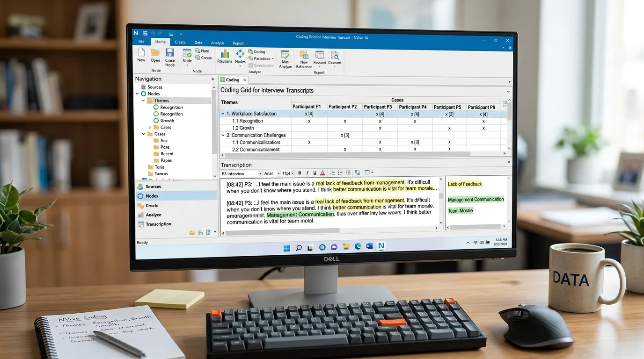Open Transcription in bottom navigation pane
This screenshot has height=359, width=644.
click(176, 224)
